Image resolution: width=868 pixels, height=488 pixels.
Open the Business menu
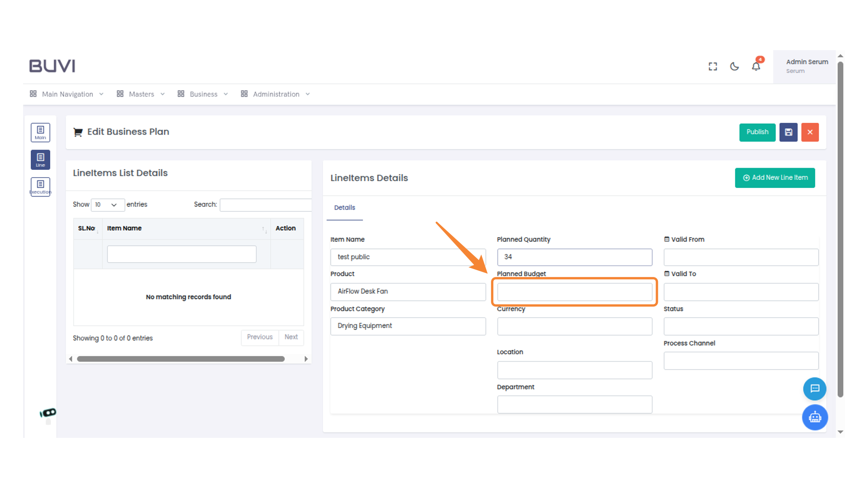(x=203, y=94)
